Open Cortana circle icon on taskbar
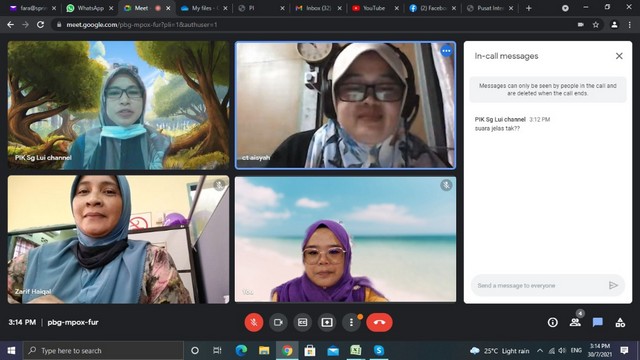640x360 pixels. pyautogui.click(x=195, y=350)
